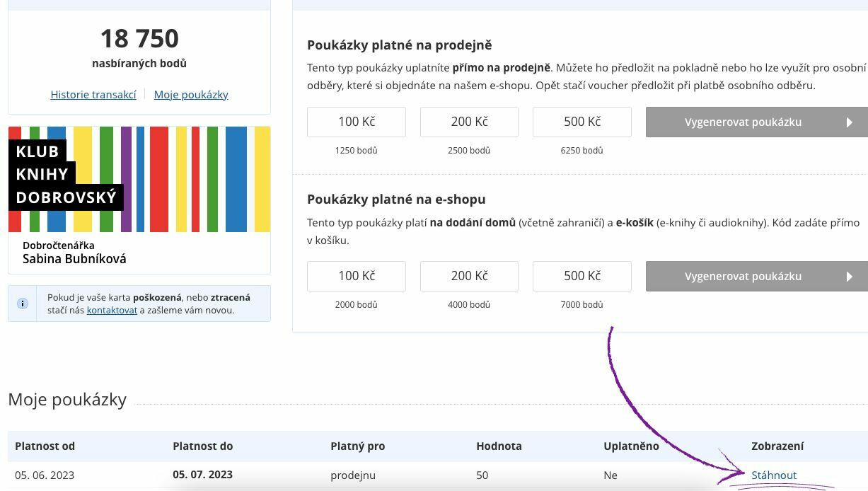Click the Hodnota column header

[499, 446]
